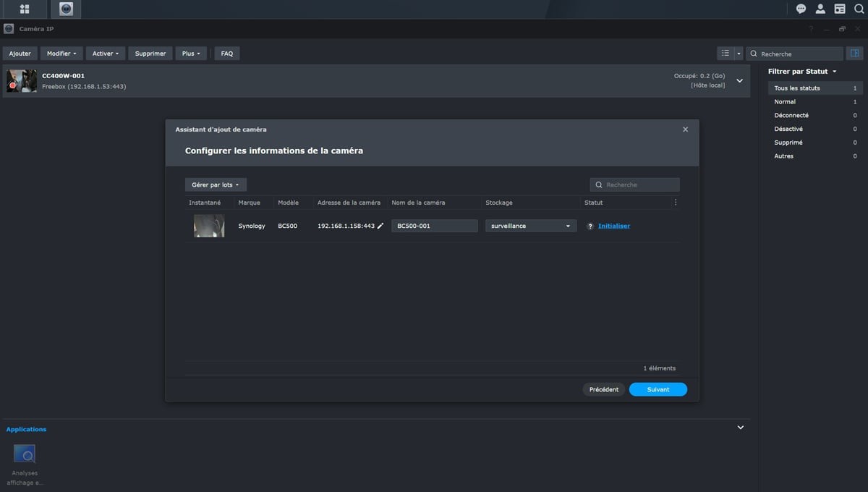
Task: Click the Initialiser link
Action: click(613, 226)
